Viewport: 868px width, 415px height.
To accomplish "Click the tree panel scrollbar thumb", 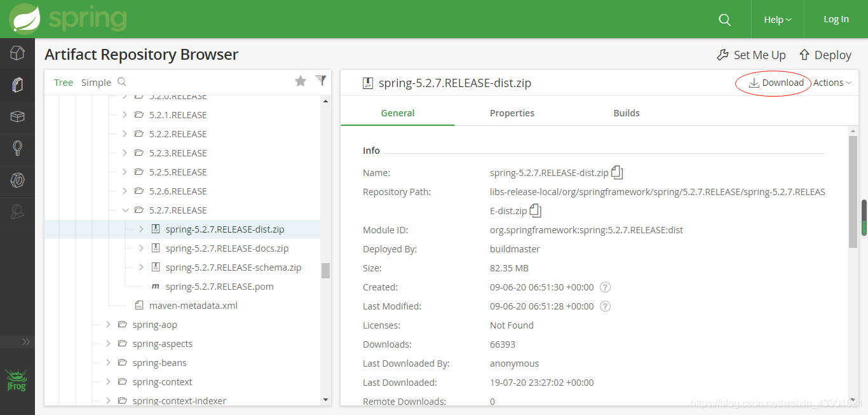I will click(325, 271).
